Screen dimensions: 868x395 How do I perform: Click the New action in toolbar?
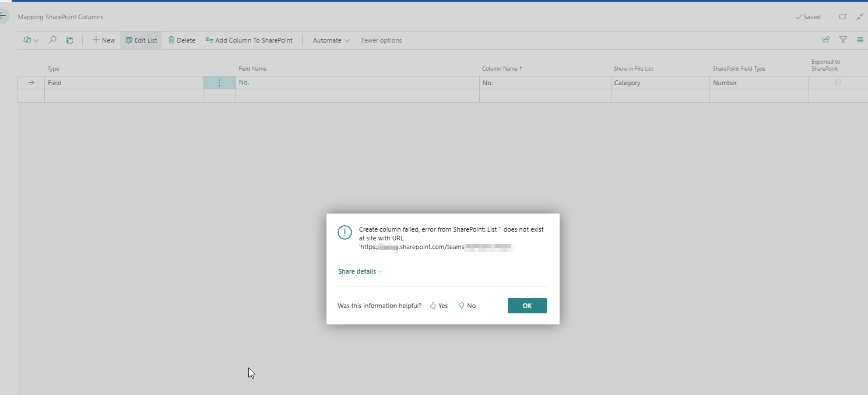pos(103,40)
